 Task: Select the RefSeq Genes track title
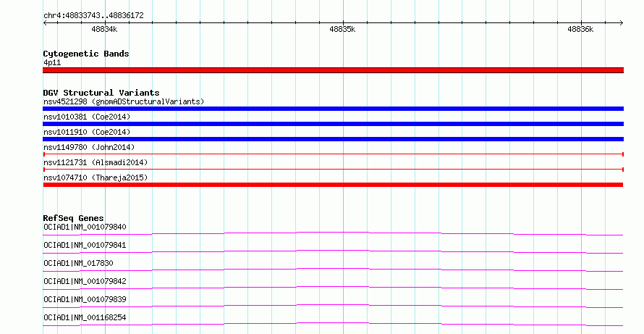pyautogui.click(x=73, y=218)
